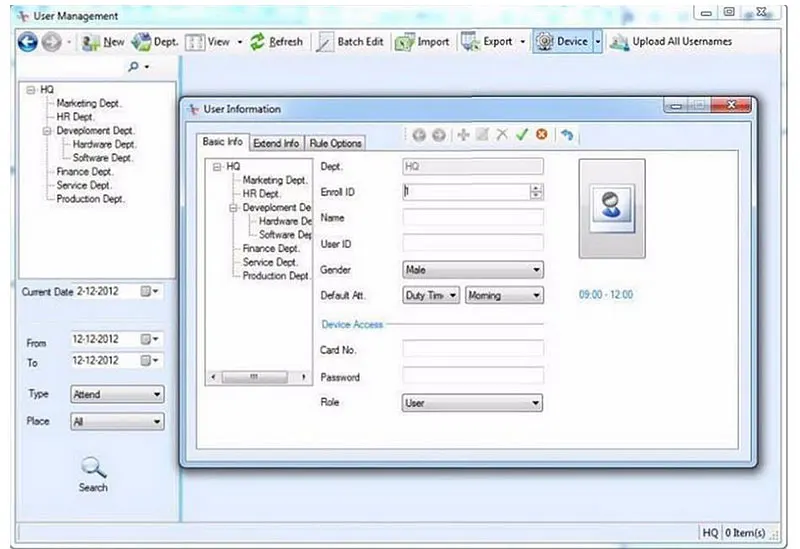800x549 pixels.
Task: Select Finance Dept. in User Information tree
Action: tap(271, 248)
